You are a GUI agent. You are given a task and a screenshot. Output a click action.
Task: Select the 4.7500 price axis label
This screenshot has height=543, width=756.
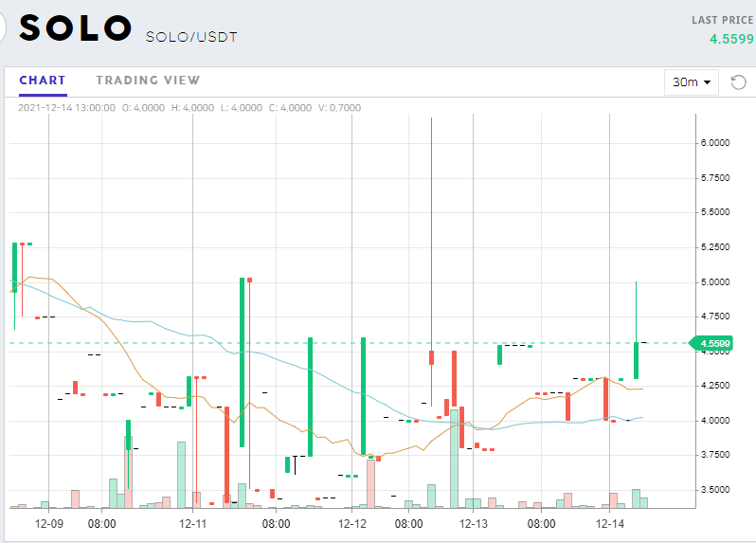[x=715, y=317]
